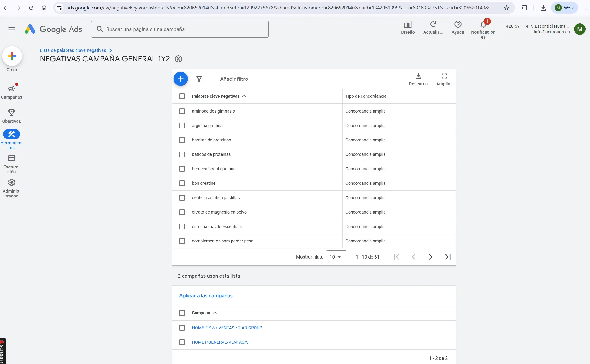
Task: Click the Google Ads logo
Action: pos(54,29)
